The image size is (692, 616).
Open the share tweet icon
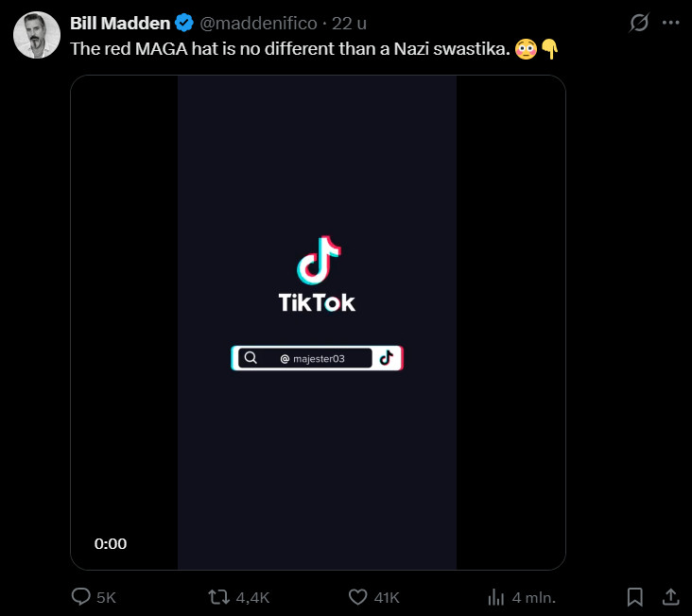tap(669, 597)
